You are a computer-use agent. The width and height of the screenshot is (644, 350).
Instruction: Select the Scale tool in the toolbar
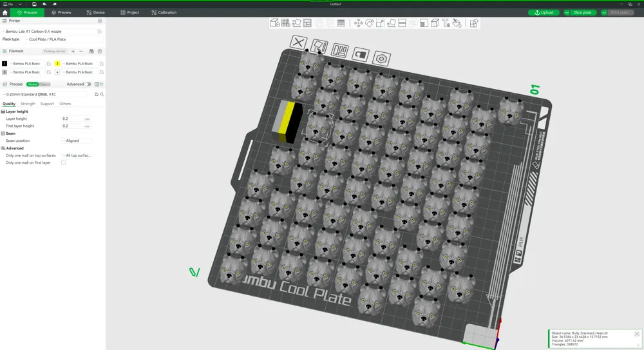click(381, 23)
